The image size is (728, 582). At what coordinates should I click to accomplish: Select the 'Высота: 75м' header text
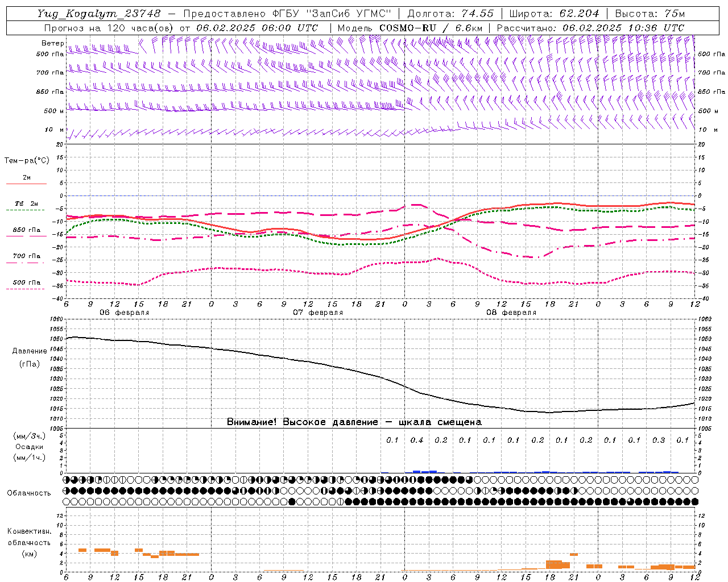click(650, 13)
